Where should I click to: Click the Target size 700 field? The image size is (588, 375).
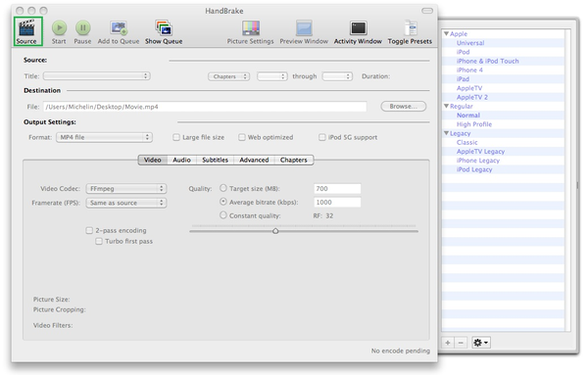point(337,188)
